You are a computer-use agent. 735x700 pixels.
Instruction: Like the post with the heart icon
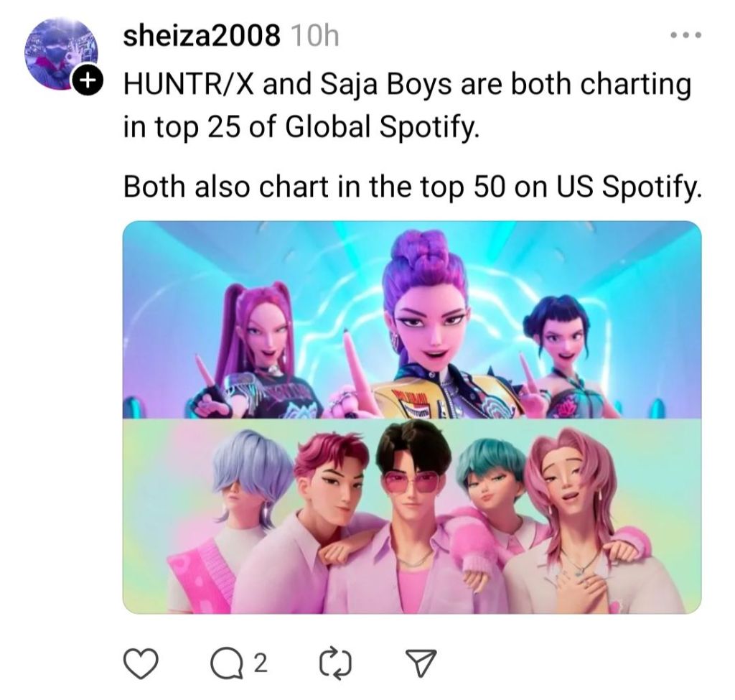(141, 663)
